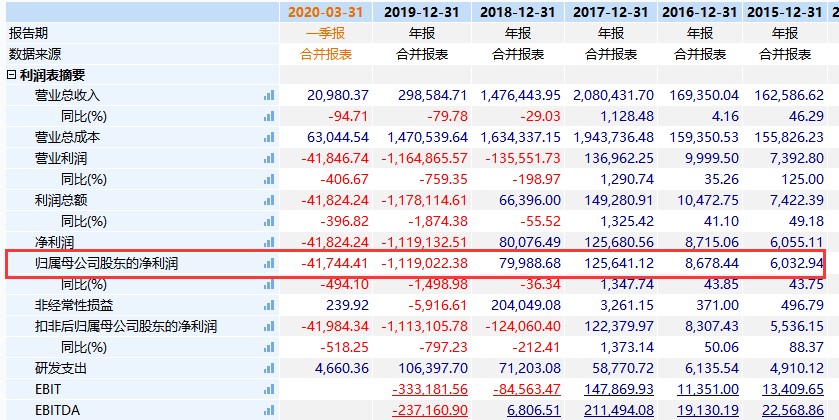Click 2018 净利润 cell 80,076.49

point(530,242)
